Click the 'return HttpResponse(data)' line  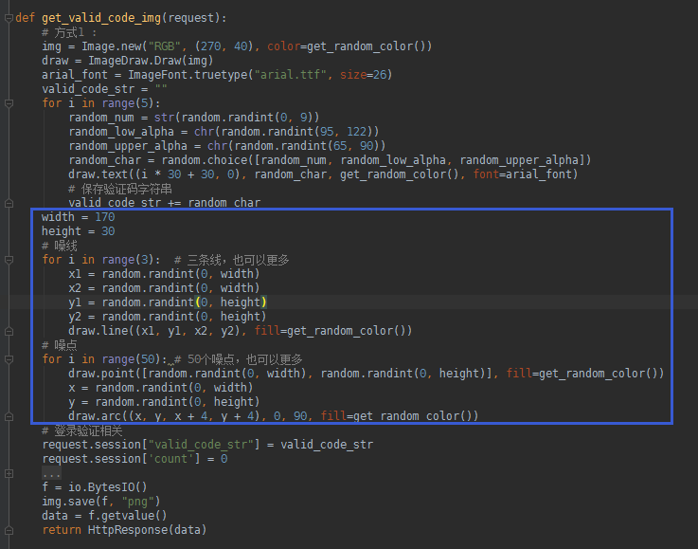tap(124, 530)
